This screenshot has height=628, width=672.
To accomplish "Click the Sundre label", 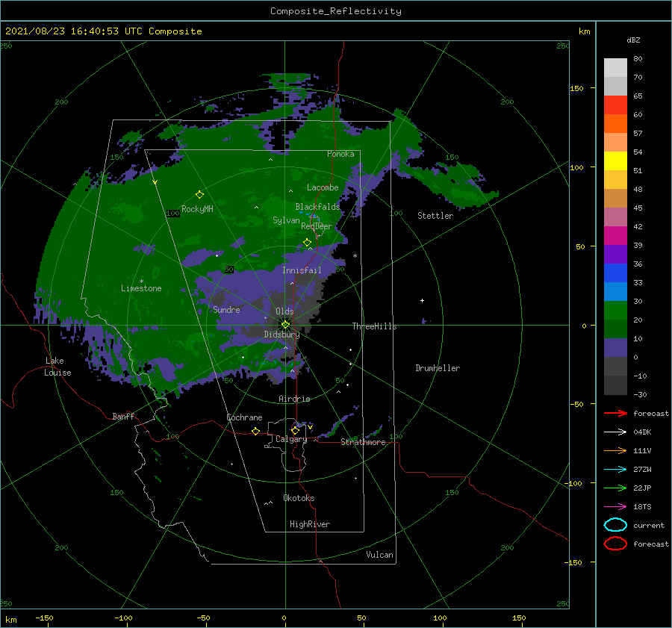I will 226,309.
